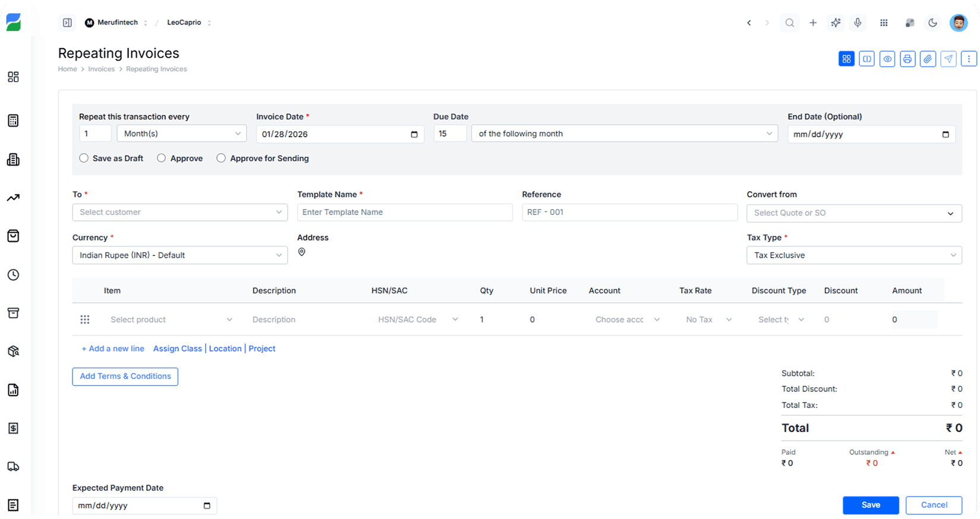Open the more options vertical dots menu

(x=969, y=59)
